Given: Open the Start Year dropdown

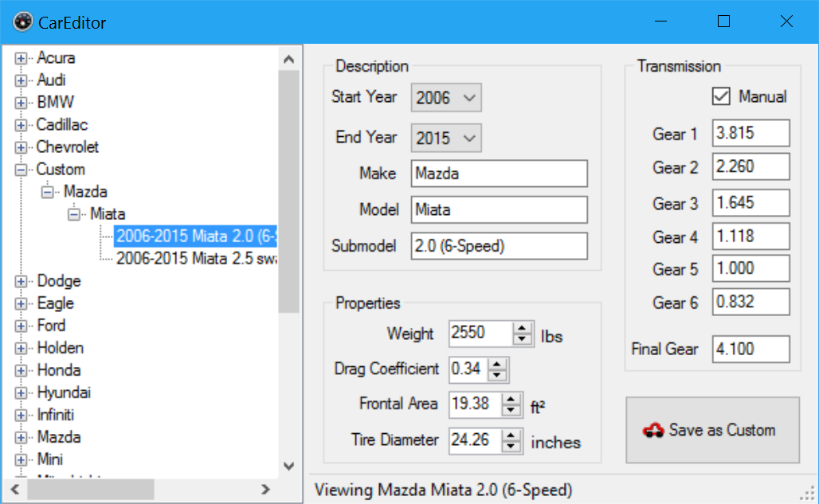Looking at the screenshot, I should point(446,98).
